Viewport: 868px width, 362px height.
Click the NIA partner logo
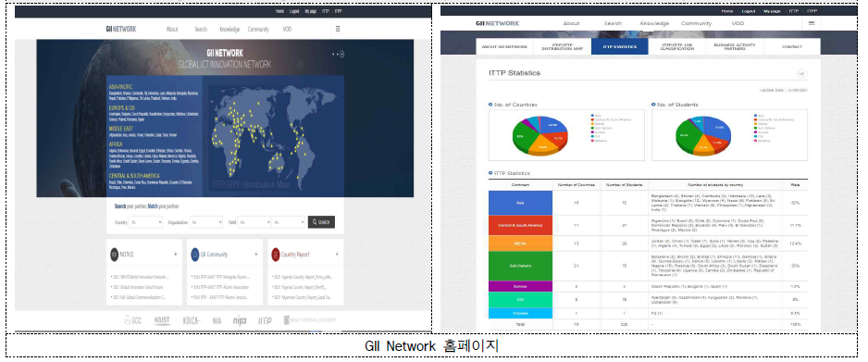pos(217,320)
